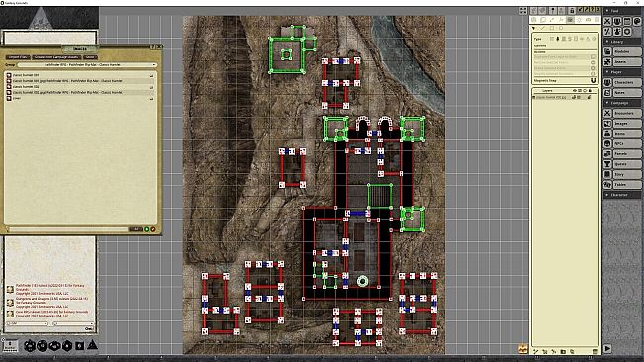Open the Images campaign button

tap(627, 123)
